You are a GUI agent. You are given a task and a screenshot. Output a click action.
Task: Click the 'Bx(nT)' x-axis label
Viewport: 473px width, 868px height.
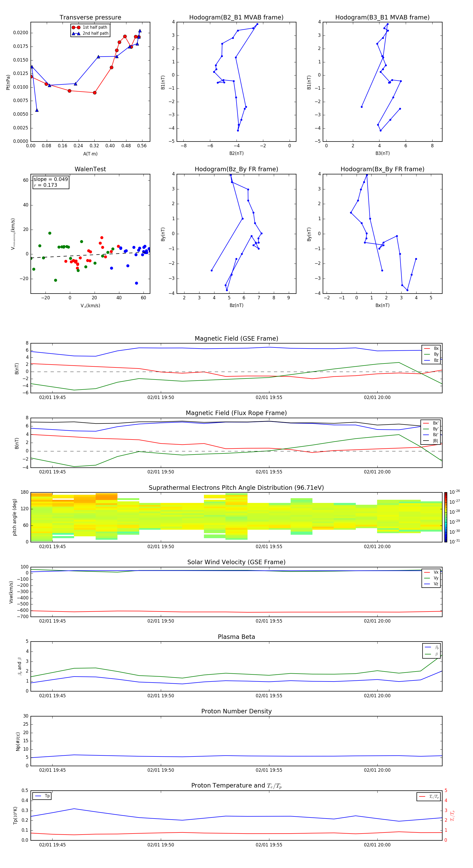[x=382, y=305]
